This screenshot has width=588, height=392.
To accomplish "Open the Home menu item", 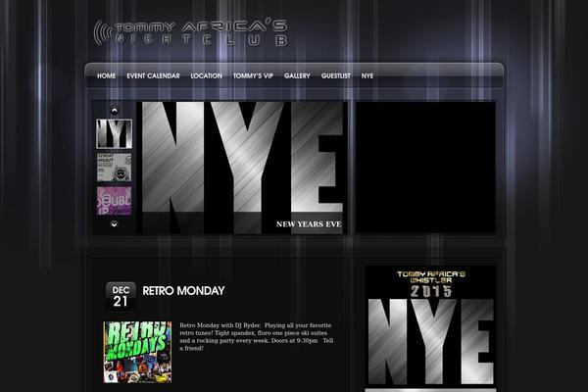I will (107, 75).
